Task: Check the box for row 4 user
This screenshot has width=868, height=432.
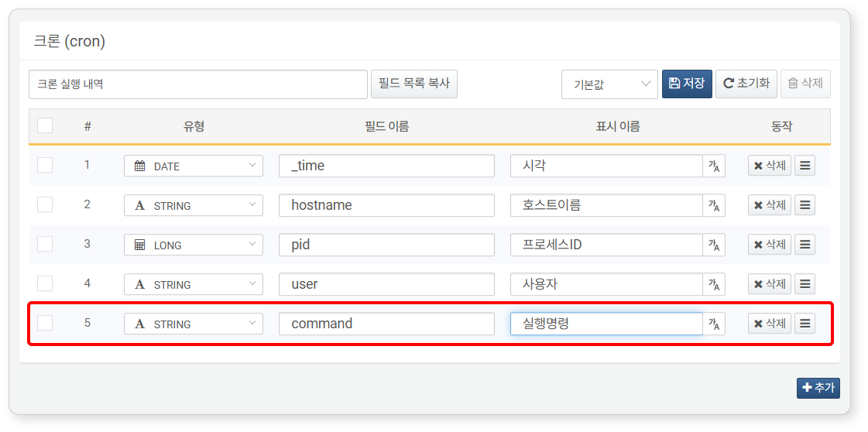Action: [x=45, y=284]
